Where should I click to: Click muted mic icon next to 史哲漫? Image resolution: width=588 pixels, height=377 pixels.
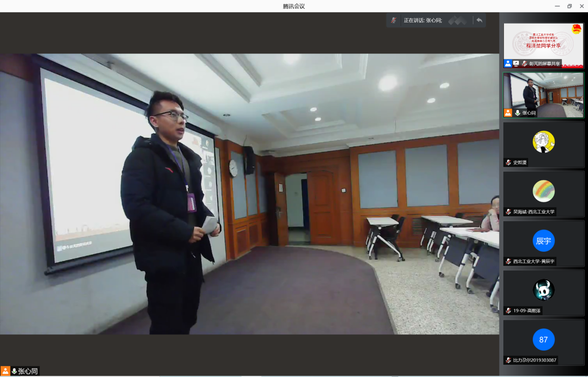click(x=509, y=162)
